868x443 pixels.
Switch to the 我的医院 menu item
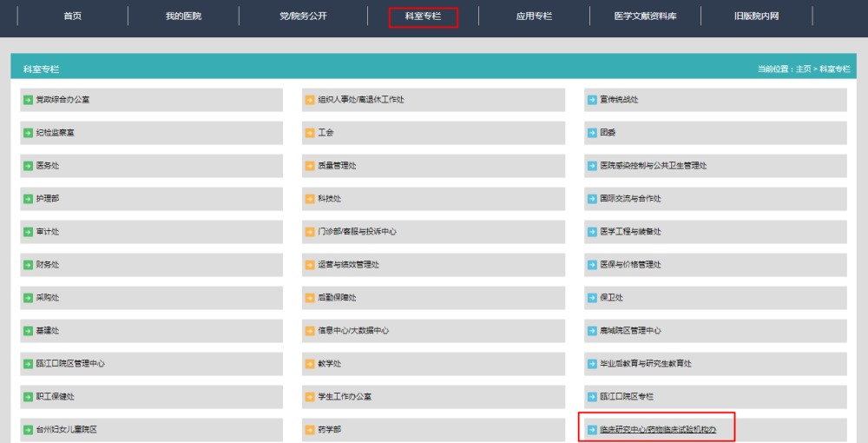(183, 17)
